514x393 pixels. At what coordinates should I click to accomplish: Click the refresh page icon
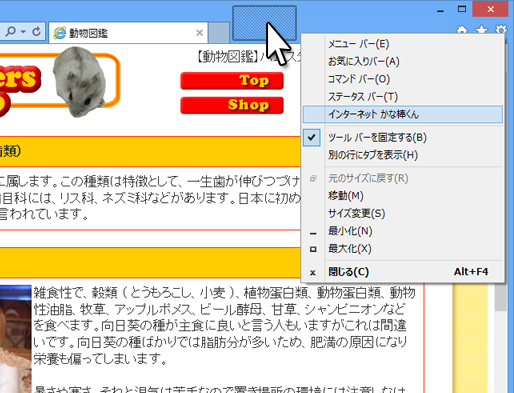click(36, 32)
